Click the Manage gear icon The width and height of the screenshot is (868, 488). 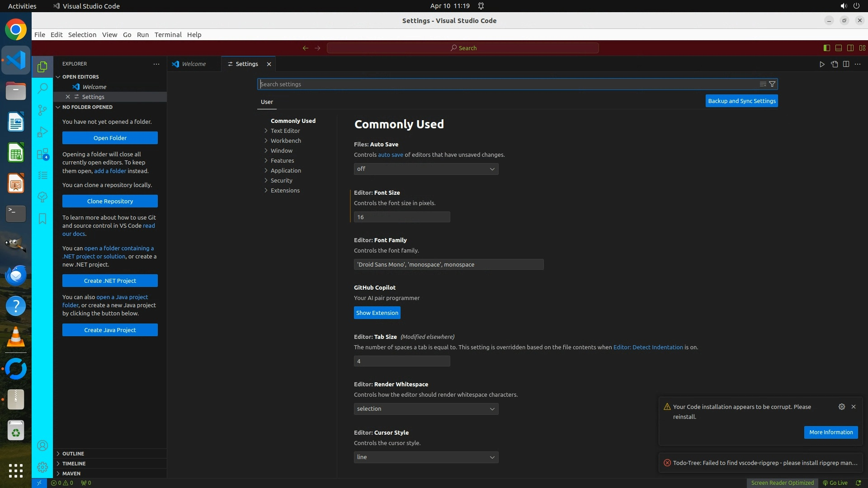coord(42,467)
